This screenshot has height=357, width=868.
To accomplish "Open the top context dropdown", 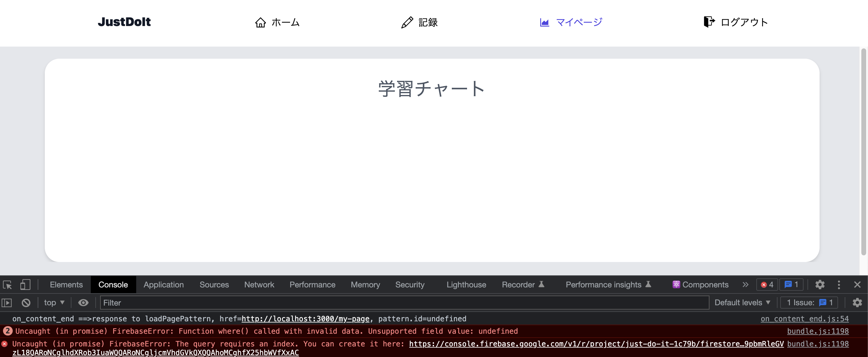I will (54, 303).
